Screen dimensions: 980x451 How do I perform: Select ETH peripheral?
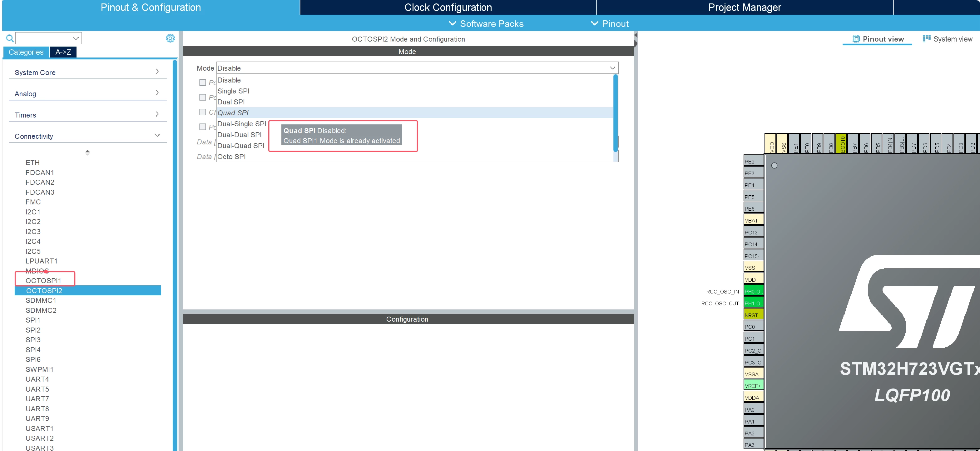(x=33, y=163)
